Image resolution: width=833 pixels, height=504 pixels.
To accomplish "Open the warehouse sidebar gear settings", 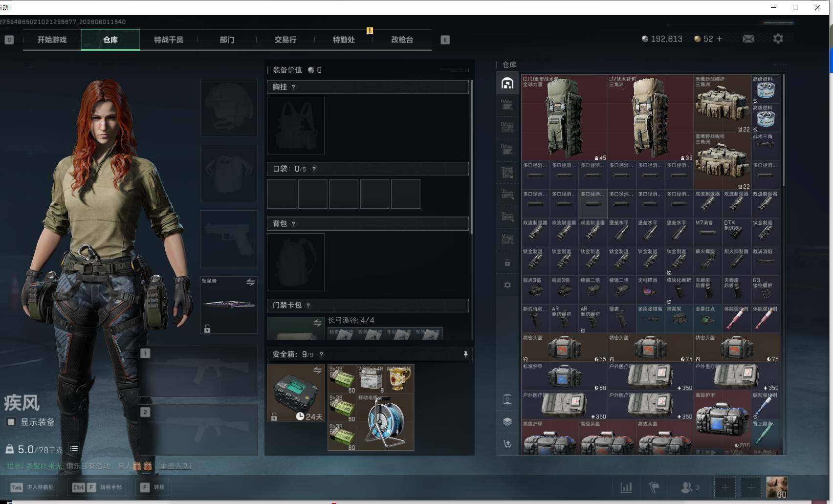I will pyautogui.click(x=507, y=285).
